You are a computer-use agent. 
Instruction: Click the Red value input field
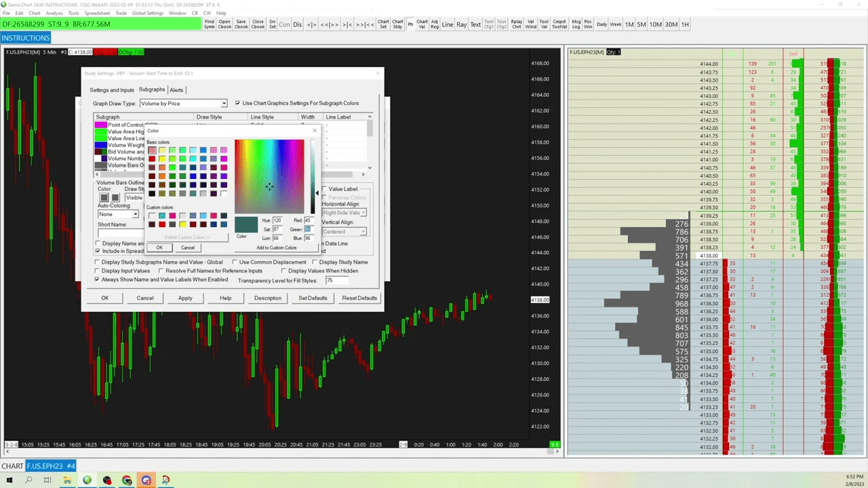[x=308, y=220]
